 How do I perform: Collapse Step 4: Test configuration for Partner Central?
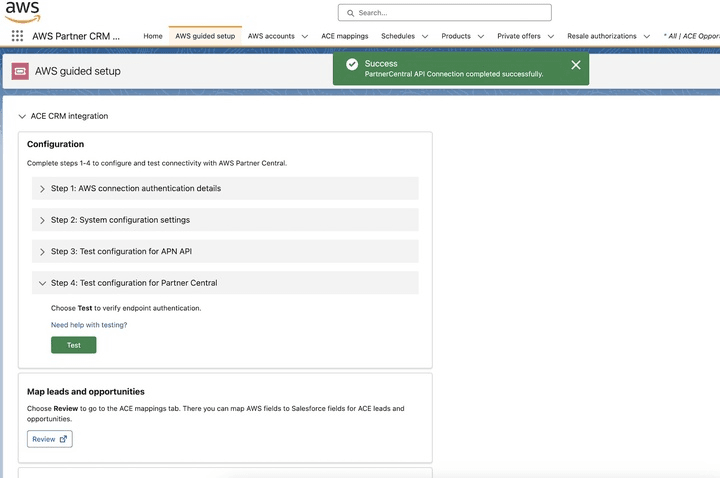pyautogui.click(x=225, y=283)
